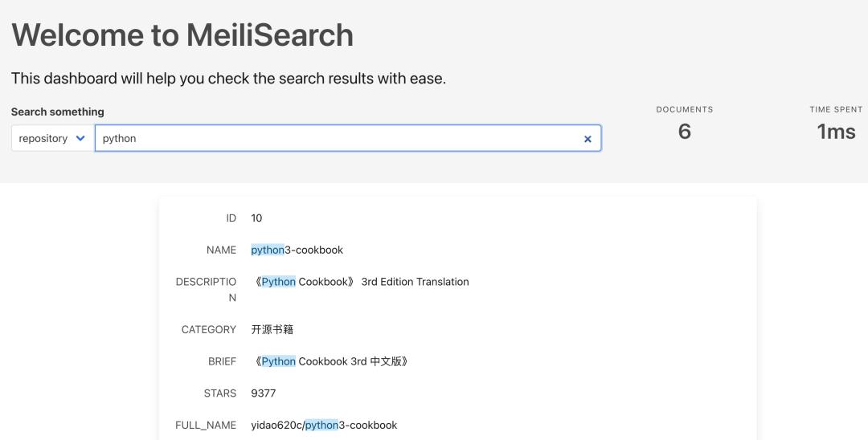This screenshot has width=868, height=440.
Task: Clear the search box with the X icon
Action: (588, 139)
